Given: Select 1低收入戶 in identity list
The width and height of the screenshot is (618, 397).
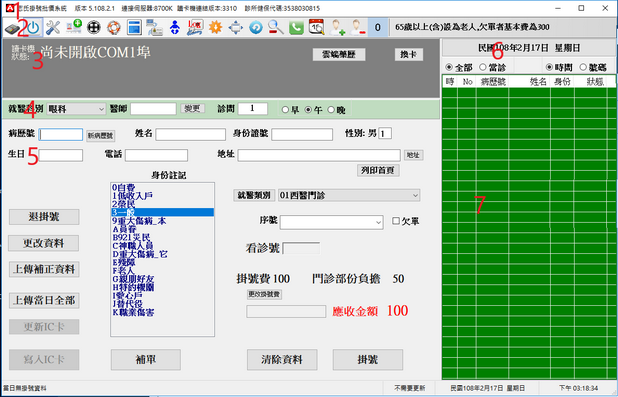Looking at the screenshot, I should coord(162,196).
